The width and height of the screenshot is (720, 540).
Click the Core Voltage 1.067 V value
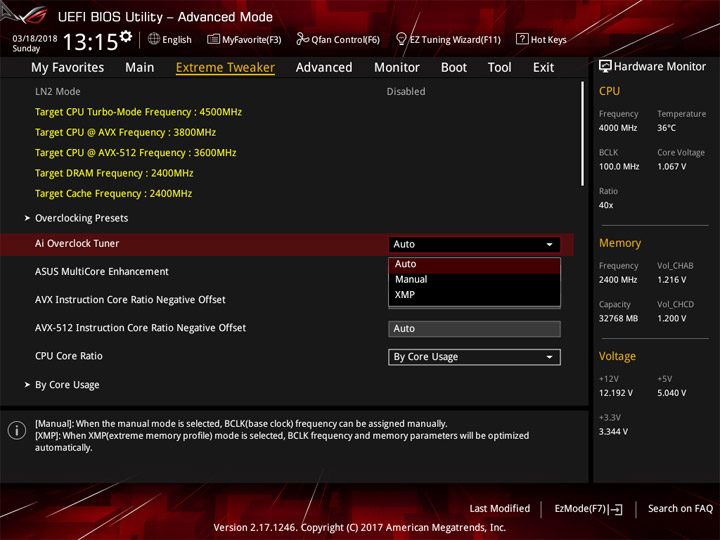[671, 166]
